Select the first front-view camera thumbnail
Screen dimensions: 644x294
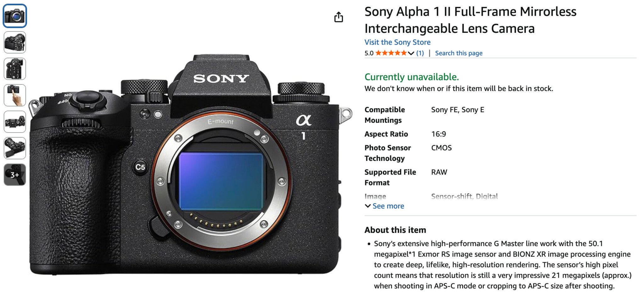(x=15, y=16)
